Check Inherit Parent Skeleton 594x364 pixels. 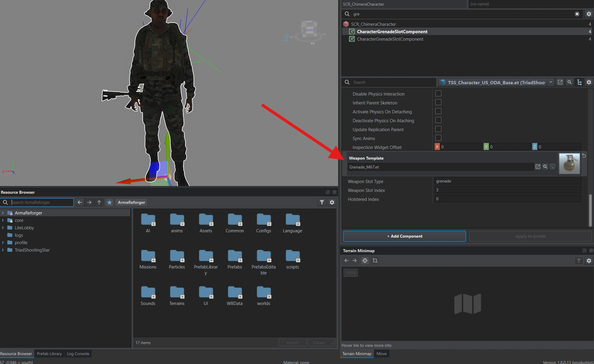click(438, 102)
